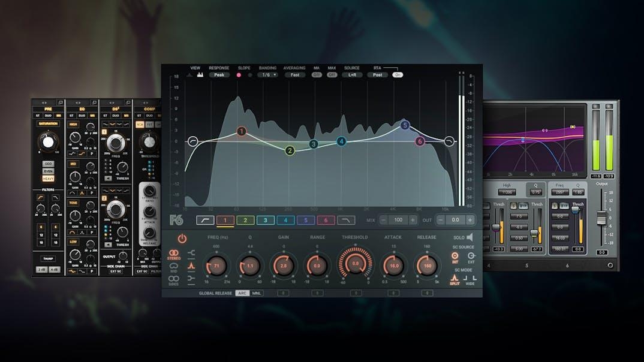Select the spectrum analyzer view icon
This screenshot has width=644, height=362.
[x=200, y=75]
